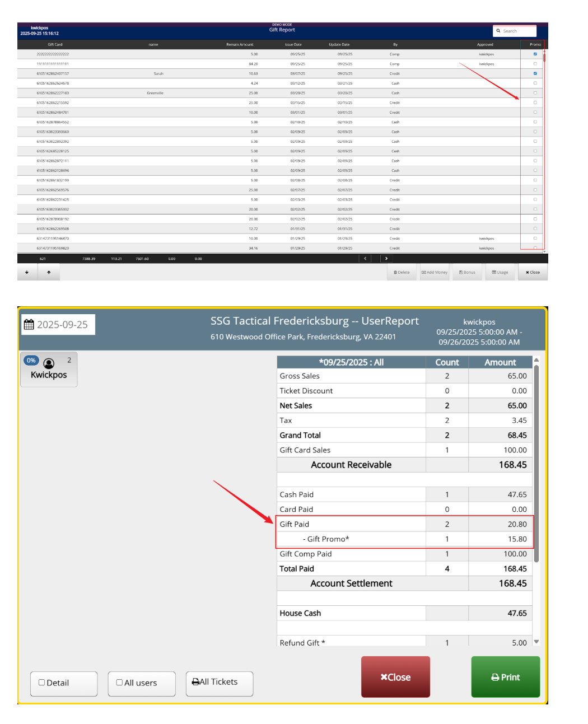Click the search magnifier icon in Gift Report
The image size is (588, 724).
tap(498, 31)
